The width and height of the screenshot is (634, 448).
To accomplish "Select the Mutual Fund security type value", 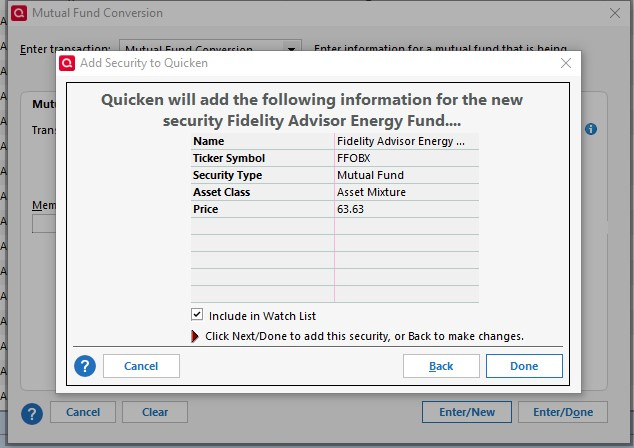I will tap(370, 175).
